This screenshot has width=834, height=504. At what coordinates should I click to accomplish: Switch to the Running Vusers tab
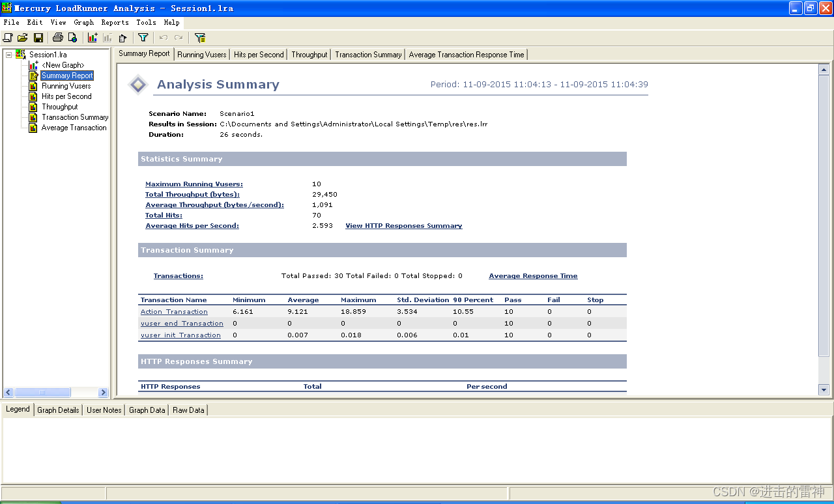click(x=202, y=55)
